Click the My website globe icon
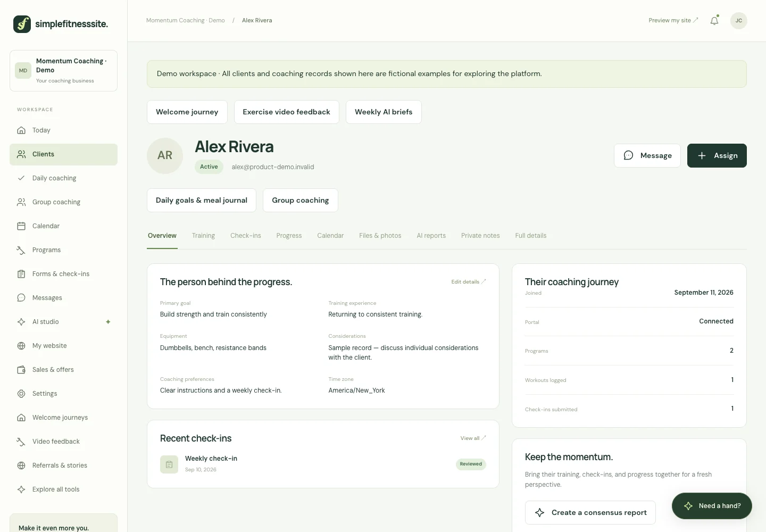This screenshot has width=766, height=532. [x=21, y=346]
